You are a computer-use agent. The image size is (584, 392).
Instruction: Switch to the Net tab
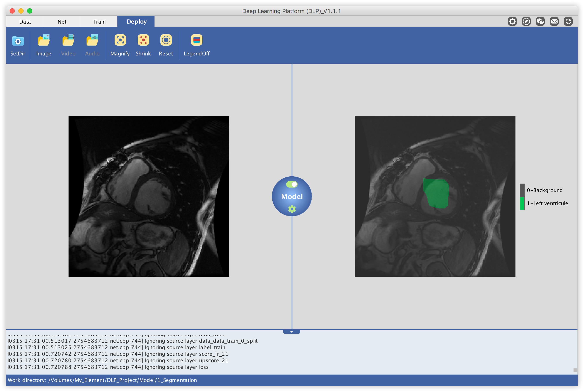coord(62,22)
